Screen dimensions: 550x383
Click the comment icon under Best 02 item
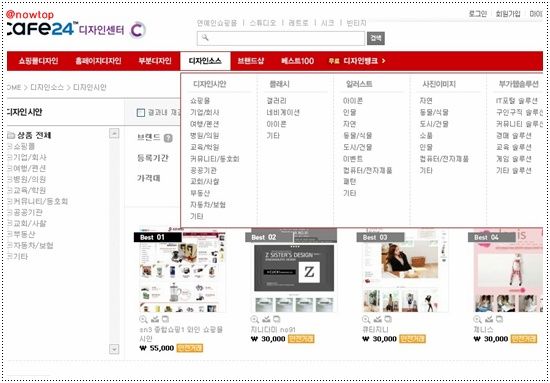point(277,319)
